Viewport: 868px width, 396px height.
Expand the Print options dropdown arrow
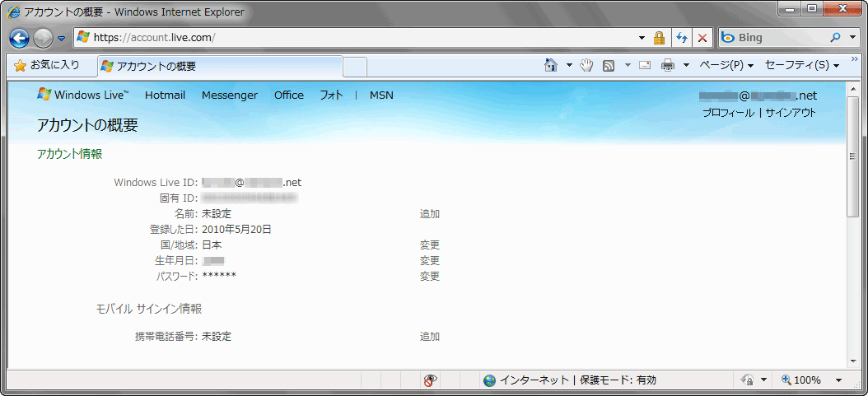[x=687, y=66]
